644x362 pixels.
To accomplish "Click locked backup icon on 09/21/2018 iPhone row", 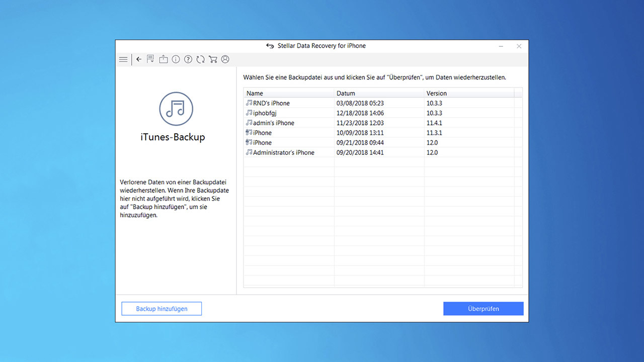I will (249, 142).
